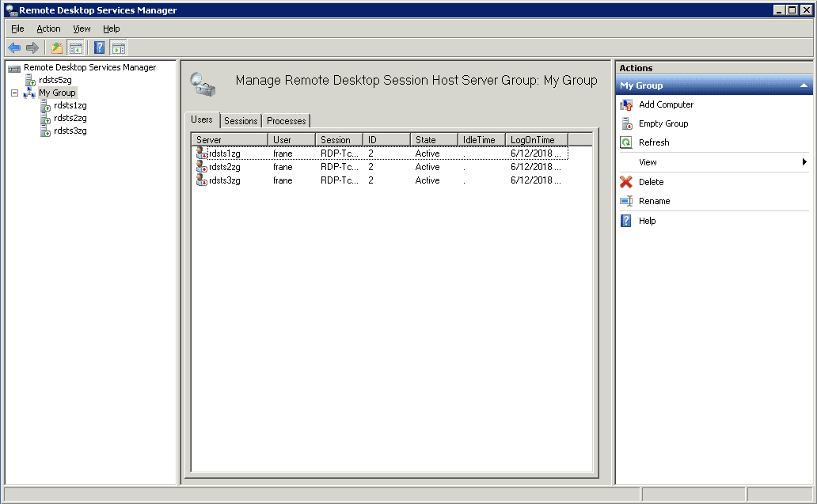The image size is (817, 504).
Task: Expand the View submenu arrow in Actions
Action: (x=804, y=162)
